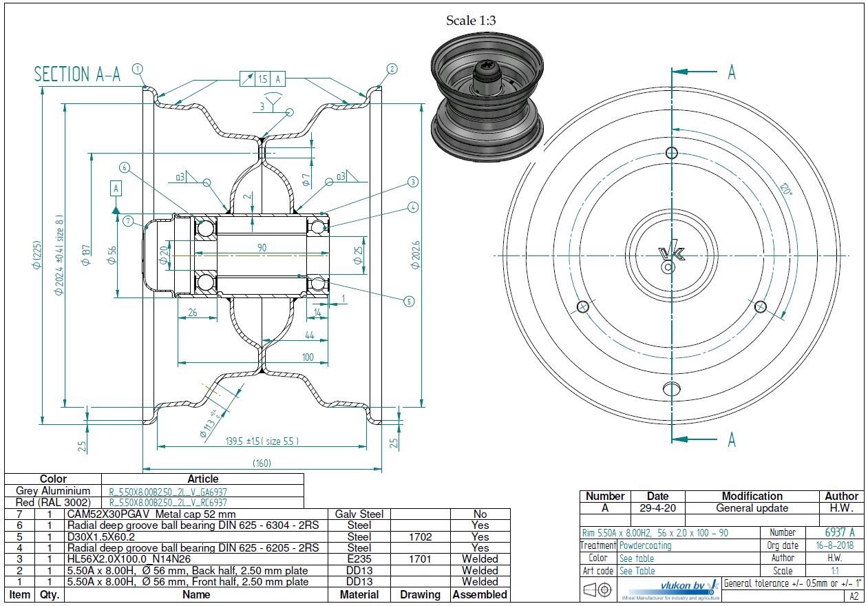Screen dimensions: 868x606
Task: Click item balloon 2 at top right of section
Action: (392, 69)
